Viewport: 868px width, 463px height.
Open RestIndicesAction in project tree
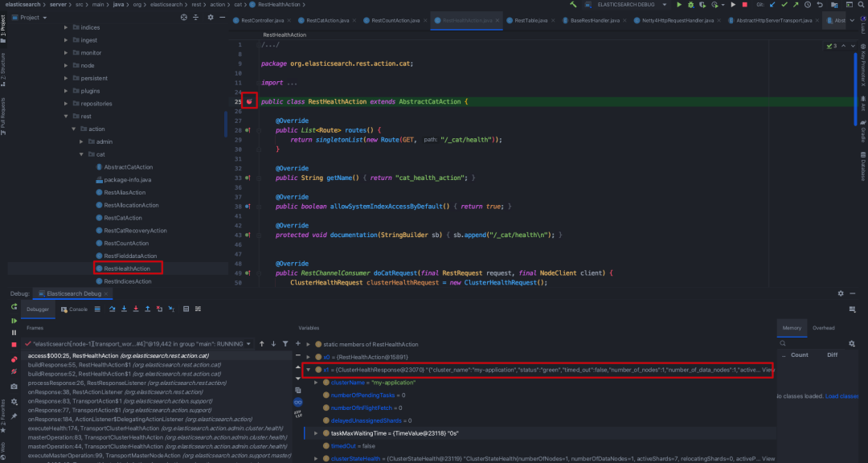pos(127,281)
